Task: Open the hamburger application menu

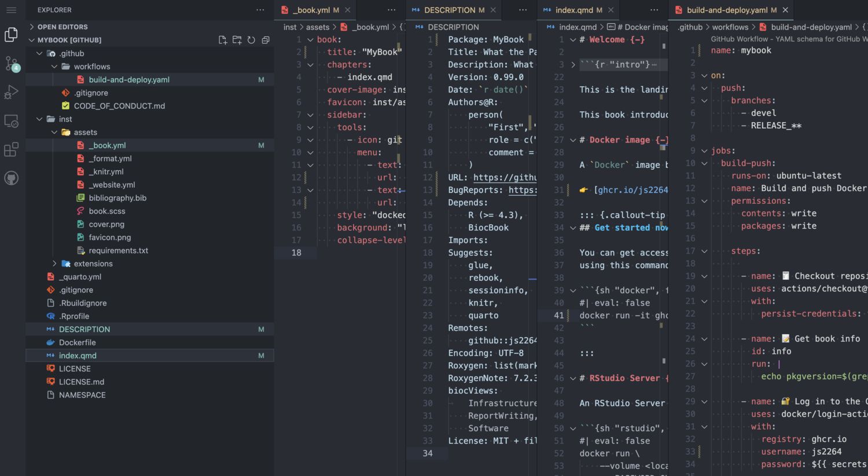Action: click(12, 10)
